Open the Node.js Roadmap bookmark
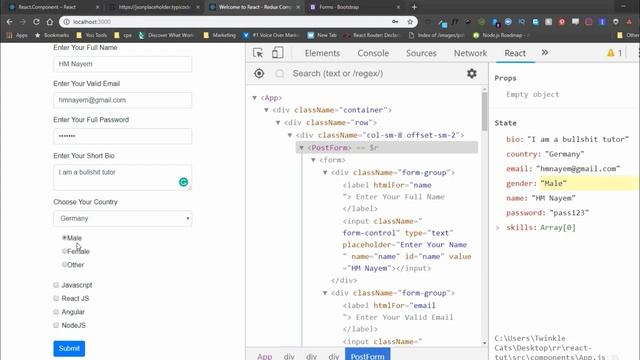640x360 pixels. tap(501, 35)
